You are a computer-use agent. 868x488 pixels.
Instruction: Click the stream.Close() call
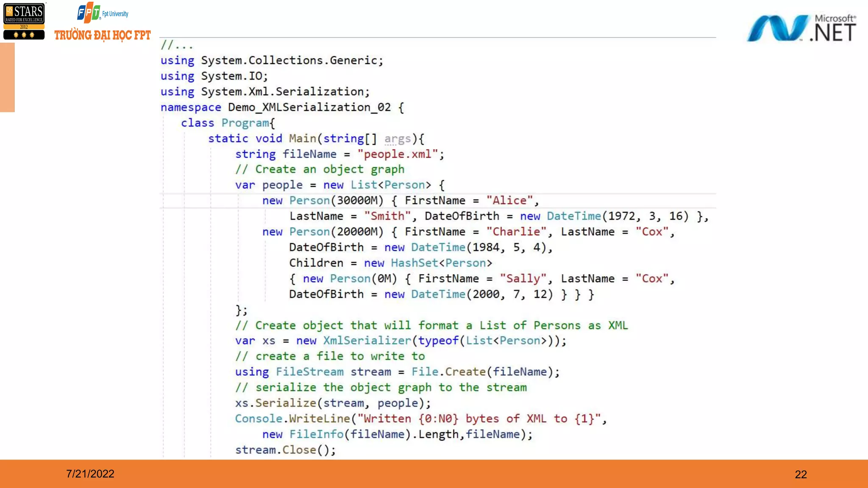285,450
